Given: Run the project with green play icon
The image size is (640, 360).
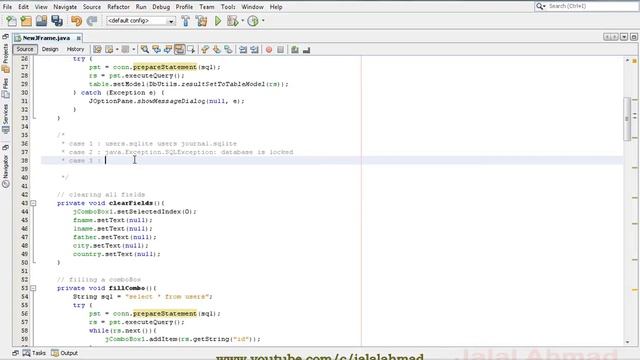Looking at the screenshot, I should click(218, 21).
